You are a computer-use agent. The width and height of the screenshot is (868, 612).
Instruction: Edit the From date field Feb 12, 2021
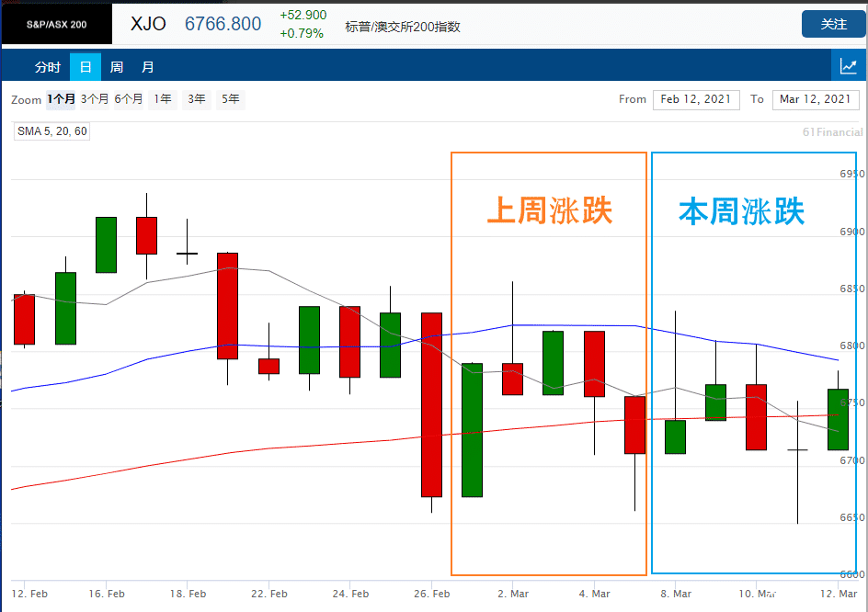click(696, 99)
